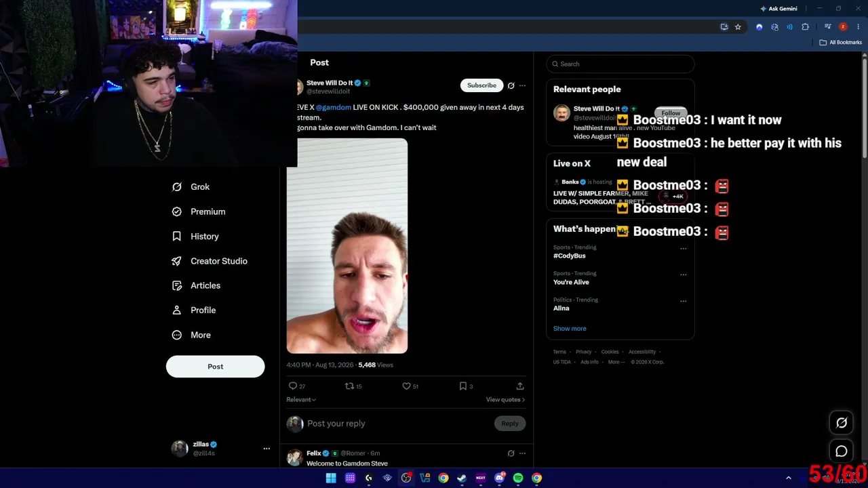Open the floating Messages chat button
The height and width of the screenshot is (488, 868).
click(842, 451)
